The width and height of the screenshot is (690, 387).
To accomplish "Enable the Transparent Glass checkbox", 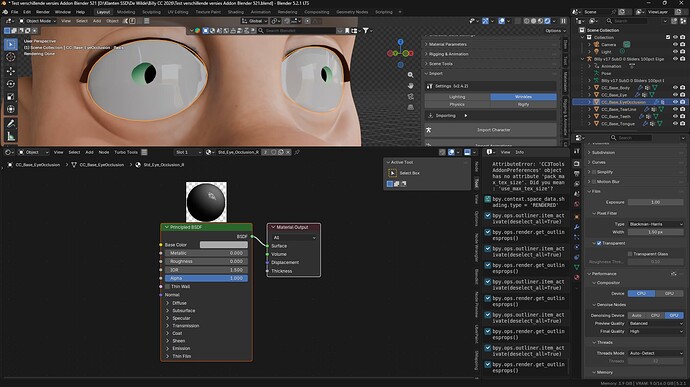I will tap(630, 254).
